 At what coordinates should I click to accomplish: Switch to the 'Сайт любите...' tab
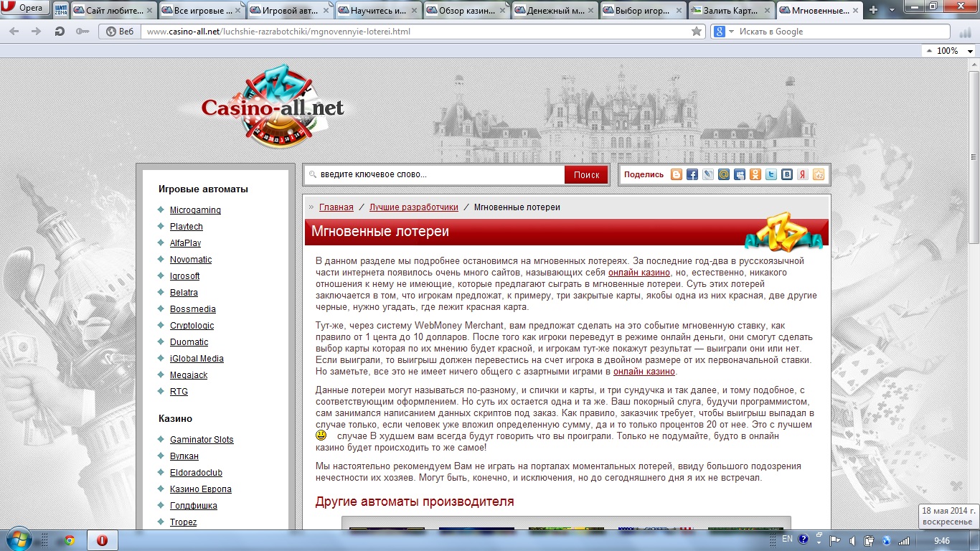pyautogui.click(x=113, y=11)
